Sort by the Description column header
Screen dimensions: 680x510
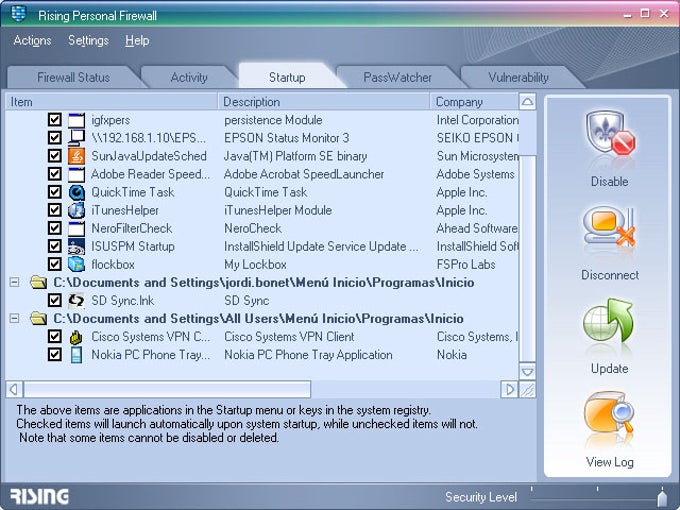324,102
